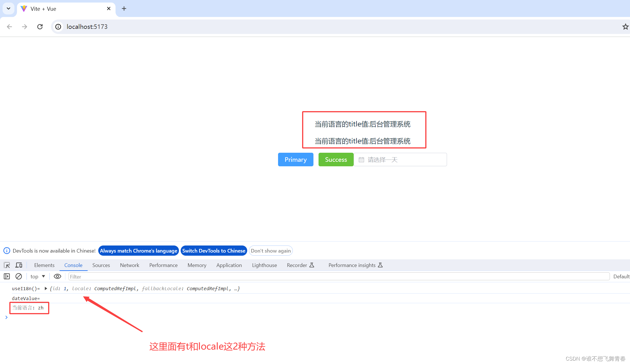The image size is (630, 364).
Task: View site information icon in address bar
Action: pos(58,27)
